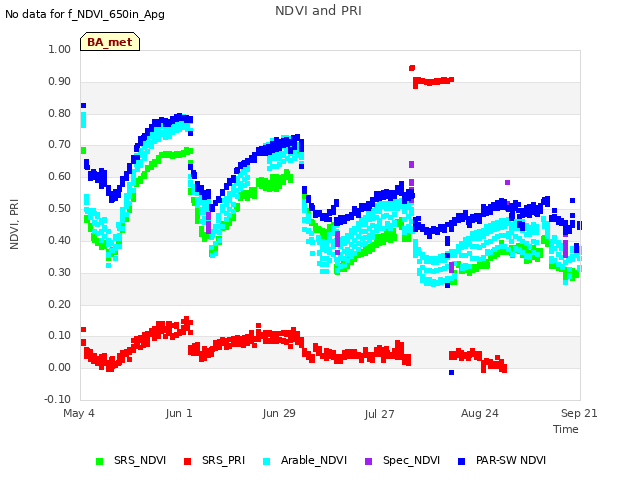Click the topmost red outlier point near 0.95
This screenshot has height=480, width=640.
coord(412,68)
